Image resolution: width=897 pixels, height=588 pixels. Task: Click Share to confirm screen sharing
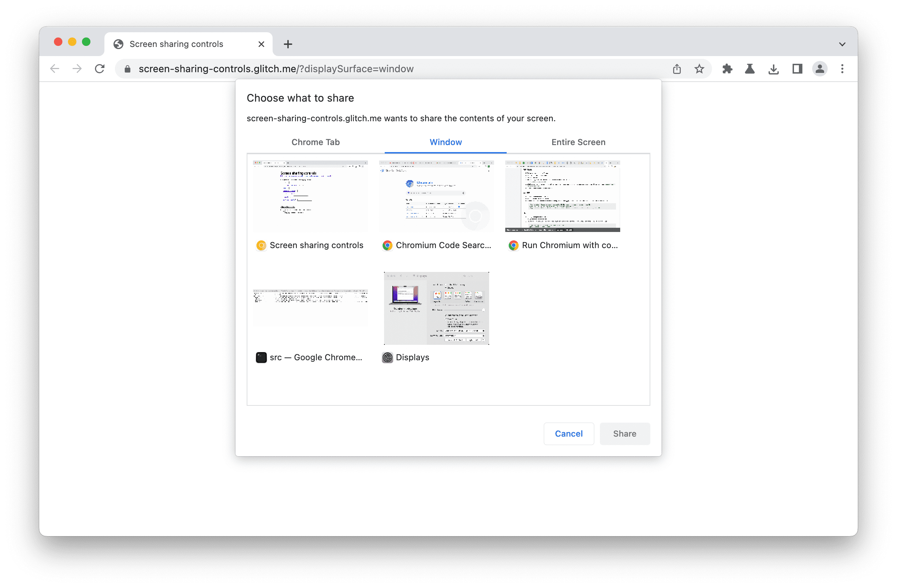pyautogui.click(x=624, y=432)
